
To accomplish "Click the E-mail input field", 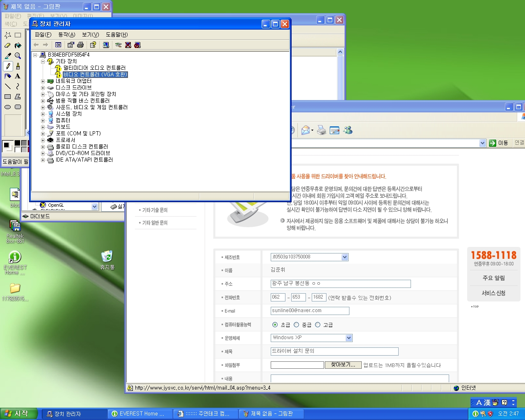I will click(310, 310).
